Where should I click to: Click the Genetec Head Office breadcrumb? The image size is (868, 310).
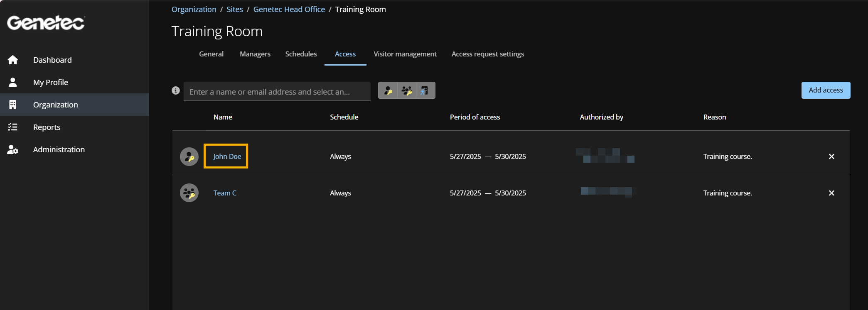tap(289, 10)
